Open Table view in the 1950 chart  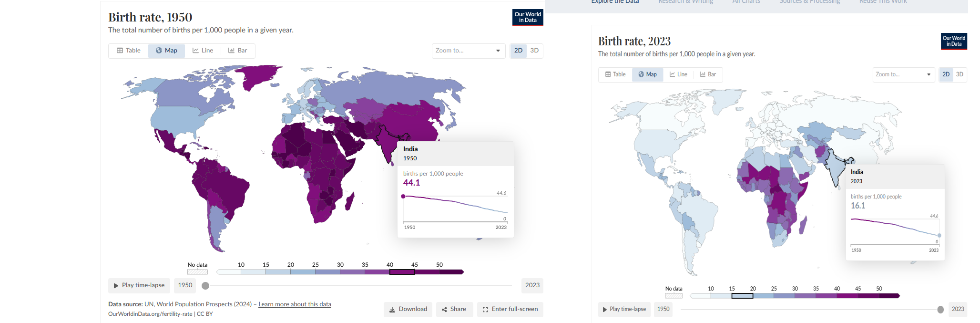129,51
